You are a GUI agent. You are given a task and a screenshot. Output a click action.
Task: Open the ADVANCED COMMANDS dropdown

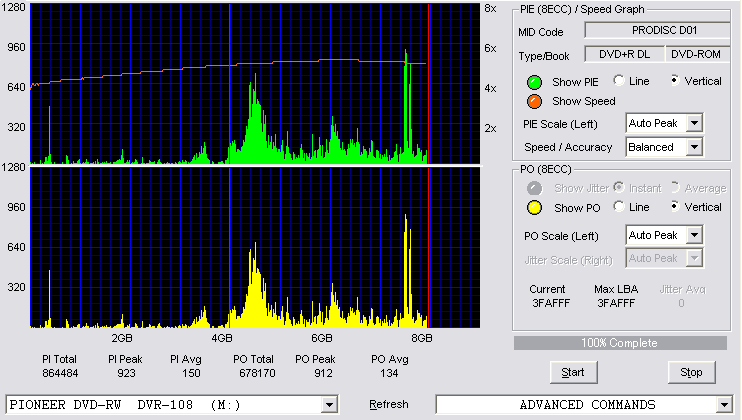tap(724, 405)
